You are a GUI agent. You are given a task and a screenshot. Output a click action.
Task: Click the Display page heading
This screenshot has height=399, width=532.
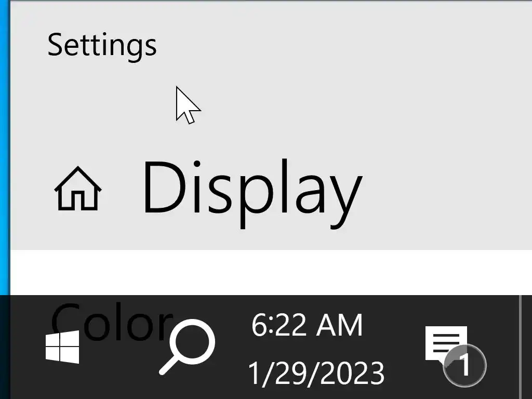(x=252, y=193)
